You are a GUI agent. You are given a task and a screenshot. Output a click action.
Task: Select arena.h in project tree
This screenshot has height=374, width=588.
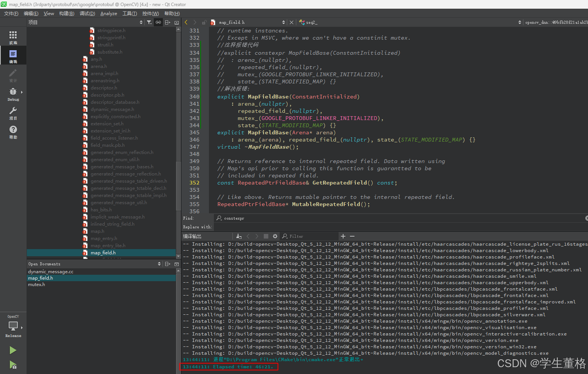pyautogui.click(x=99, y=66)
